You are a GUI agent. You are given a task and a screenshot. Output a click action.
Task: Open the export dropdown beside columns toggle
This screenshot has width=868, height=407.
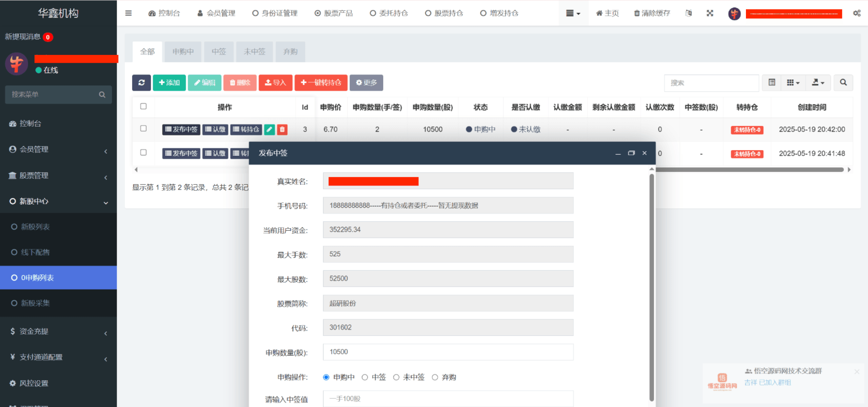tap(818, 82)
